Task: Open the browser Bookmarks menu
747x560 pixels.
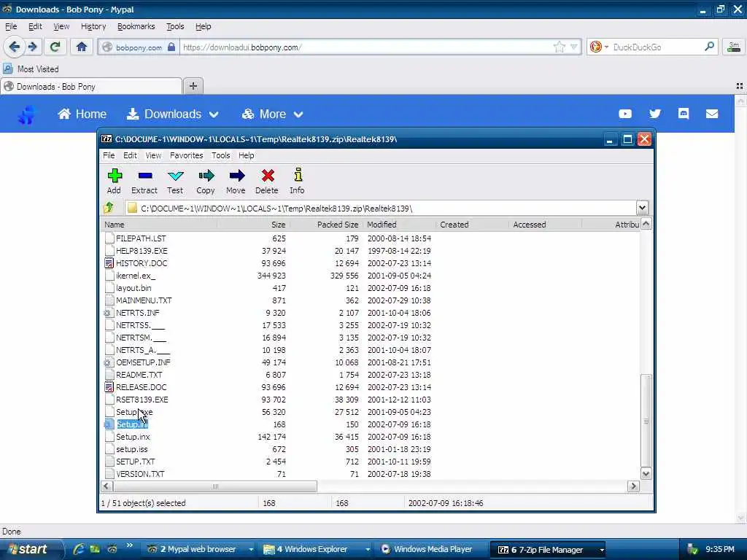Action: (136, 26)
